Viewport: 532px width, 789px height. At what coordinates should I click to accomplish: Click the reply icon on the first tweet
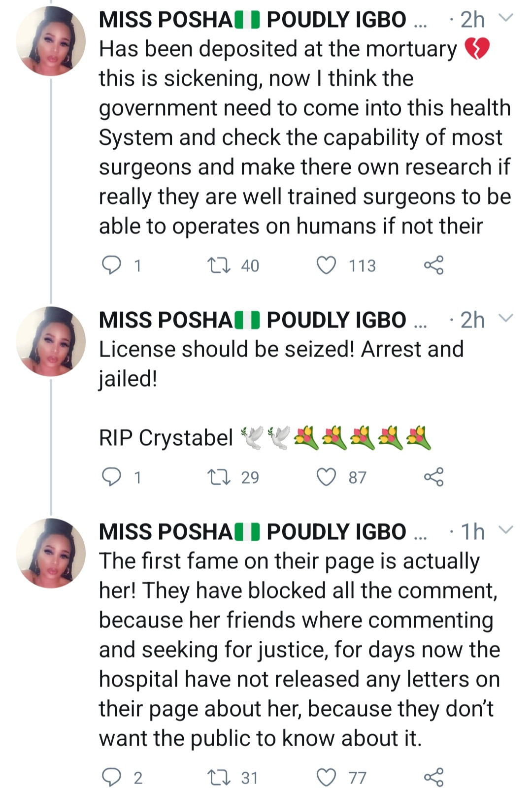(x=112, y=265)
